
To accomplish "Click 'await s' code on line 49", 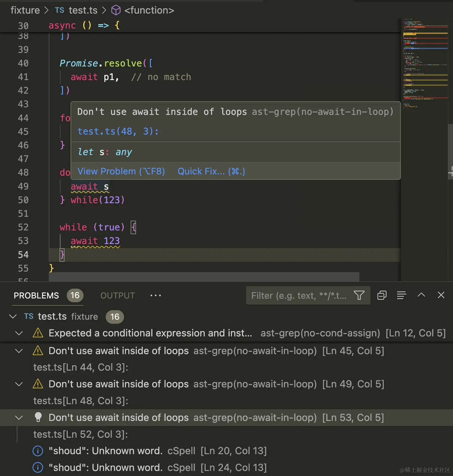I will click(90, 186).
